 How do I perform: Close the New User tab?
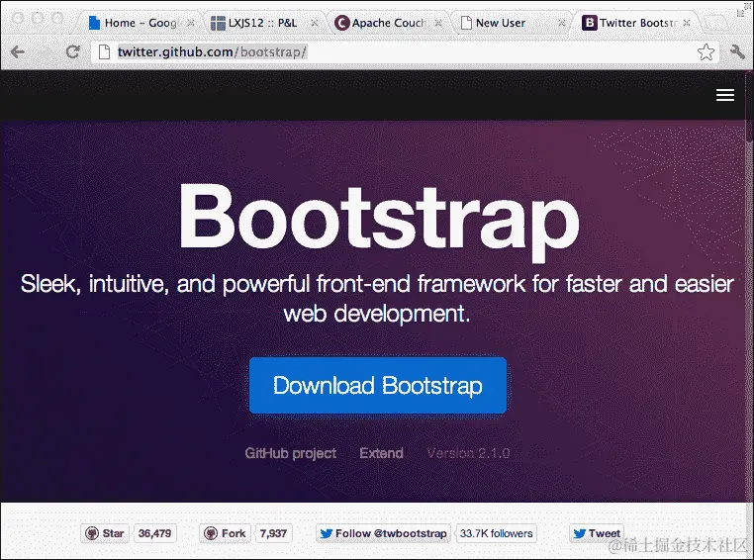coord(562,23)
